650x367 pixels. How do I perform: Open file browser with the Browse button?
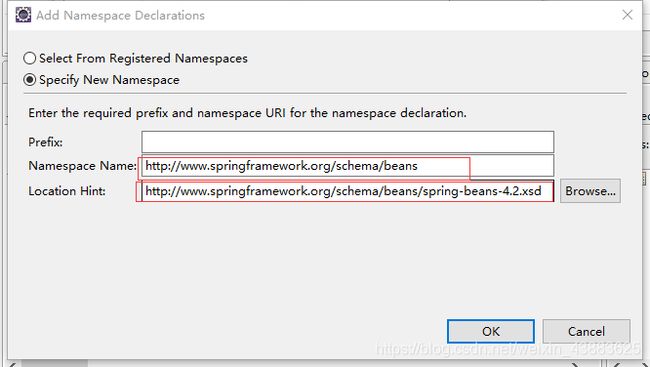(590, 191)
